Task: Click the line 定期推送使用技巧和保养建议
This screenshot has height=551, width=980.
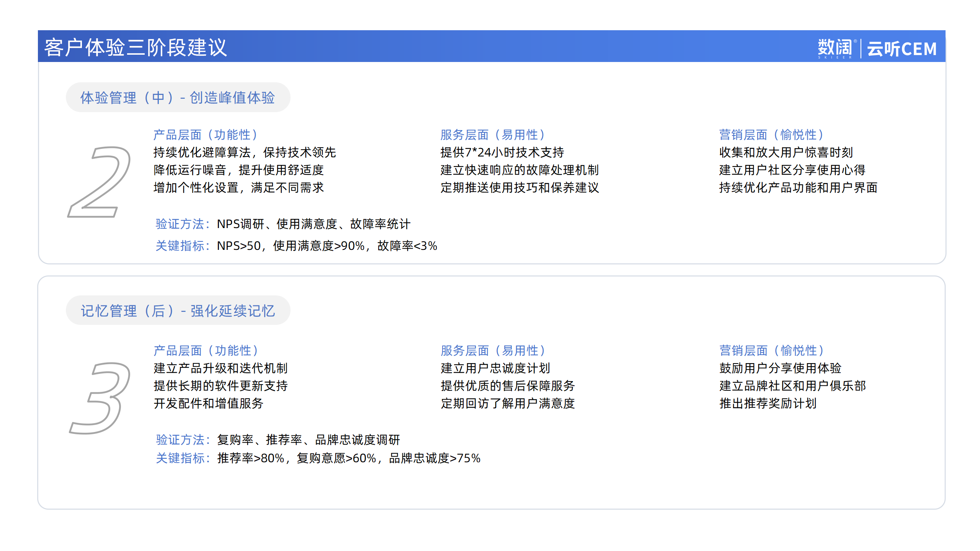Action: 519,187
